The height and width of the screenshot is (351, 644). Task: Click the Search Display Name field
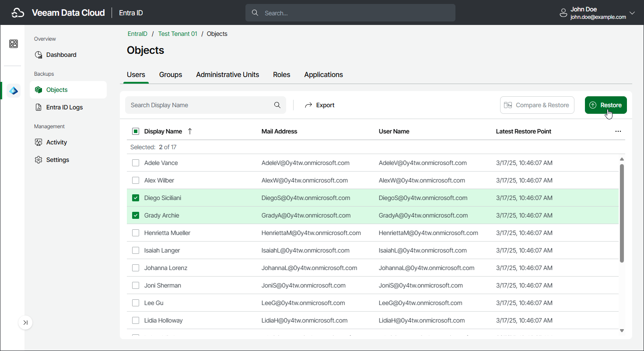coord(206,105)
